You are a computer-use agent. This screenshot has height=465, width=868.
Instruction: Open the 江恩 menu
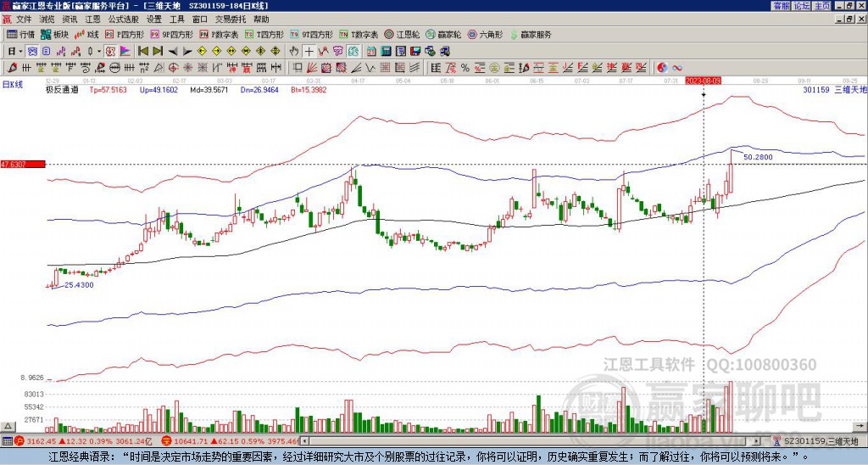[93, 20]
